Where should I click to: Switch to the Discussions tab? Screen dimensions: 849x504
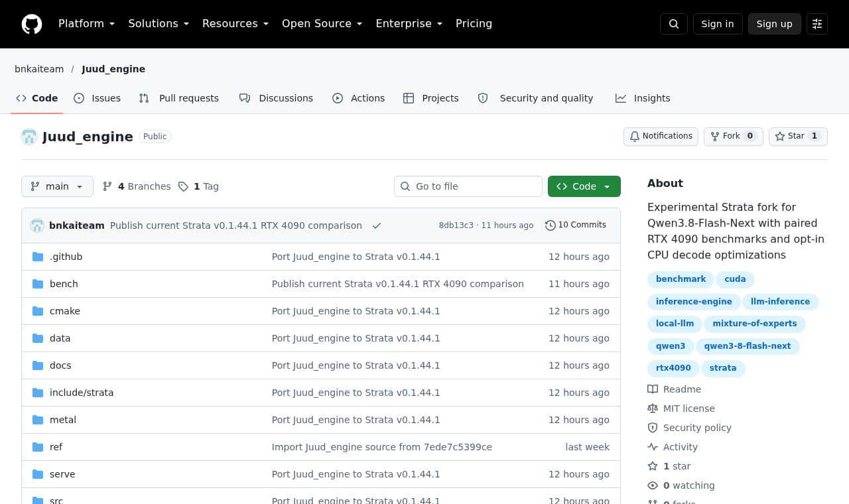[276, 98]
